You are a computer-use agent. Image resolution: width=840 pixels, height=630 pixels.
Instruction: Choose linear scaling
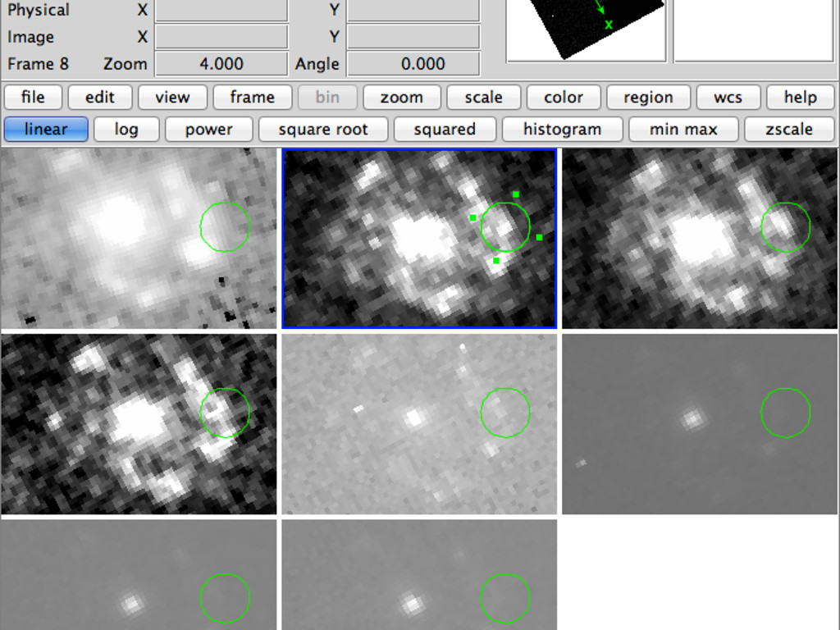click(x=46, y=130)
